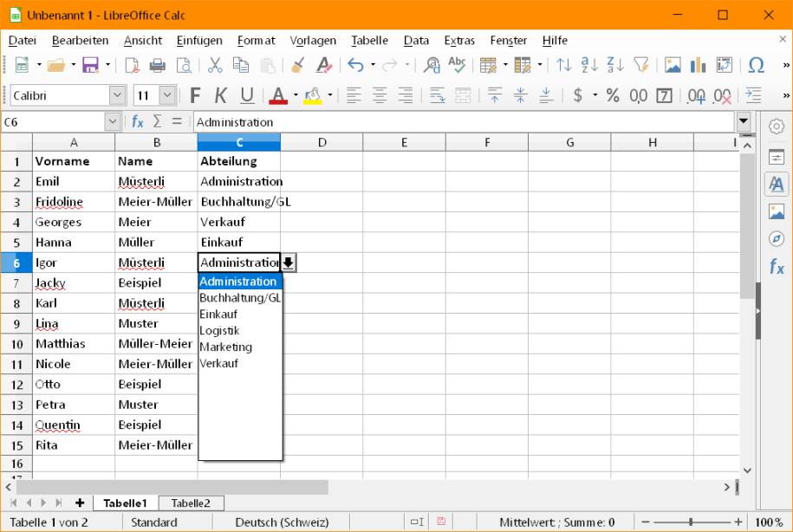
Task: Add a new sheet with the plus button
Action: point(79,503)
